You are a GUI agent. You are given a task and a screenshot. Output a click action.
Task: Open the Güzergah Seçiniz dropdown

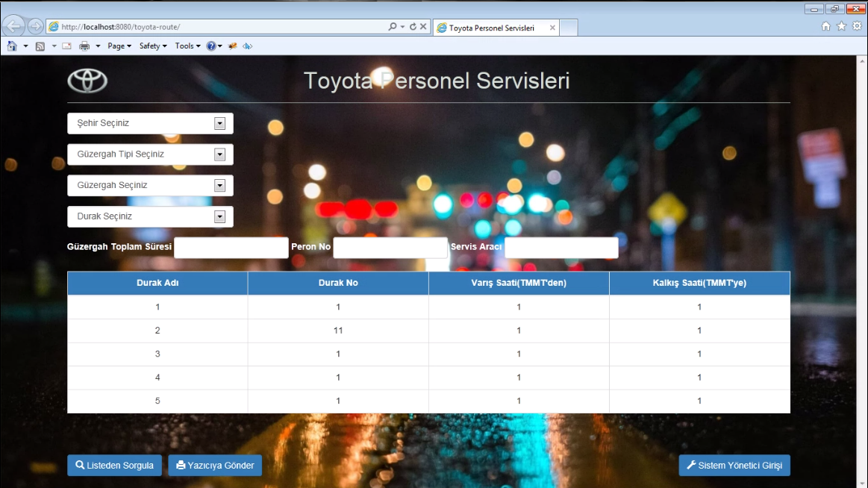coord(150,185)
